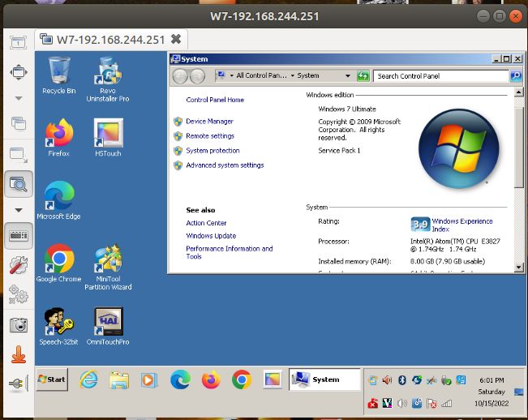Click the clock showing 6:01 PM
Image resolution: width=528 pixels, height=420 pixels.
coord(492,380)
